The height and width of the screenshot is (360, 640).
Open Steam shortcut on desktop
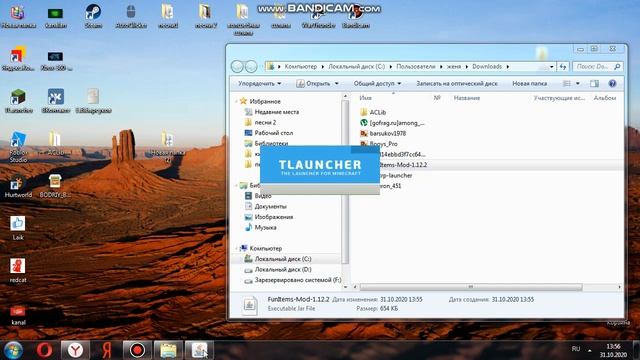[x=93, y=16]
